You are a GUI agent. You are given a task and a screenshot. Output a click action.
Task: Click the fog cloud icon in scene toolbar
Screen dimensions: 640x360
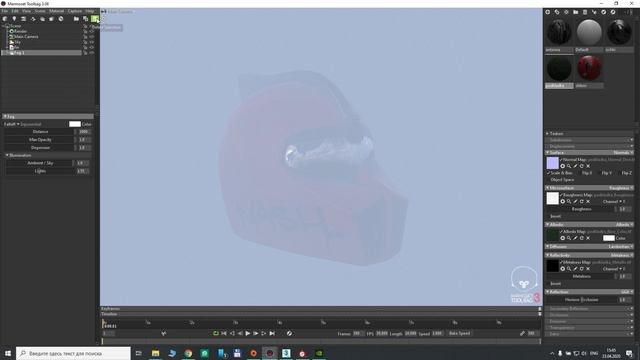tap(42, 19)
